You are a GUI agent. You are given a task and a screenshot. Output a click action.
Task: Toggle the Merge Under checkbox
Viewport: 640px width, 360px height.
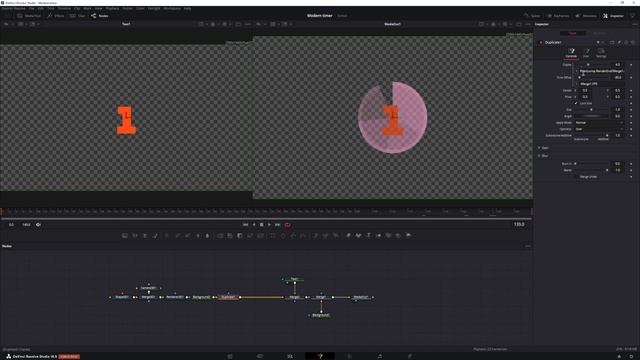[576, 177]
